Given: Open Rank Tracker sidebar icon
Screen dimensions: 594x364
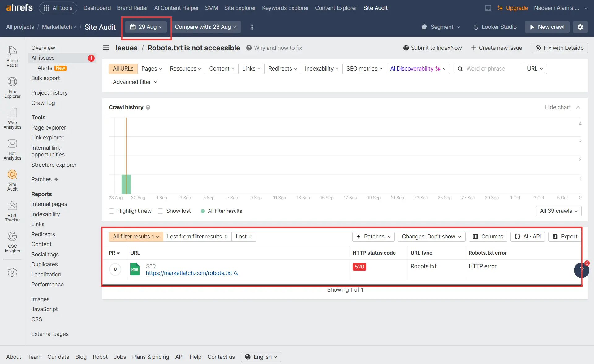Looking at the screenshot, I should (x=12, y=211).
